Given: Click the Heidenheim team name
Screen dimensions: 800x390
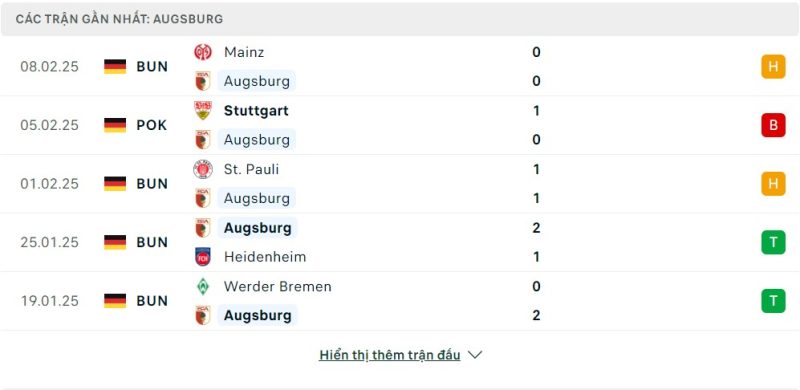Looking at the screenshot, I should [265, 257].
